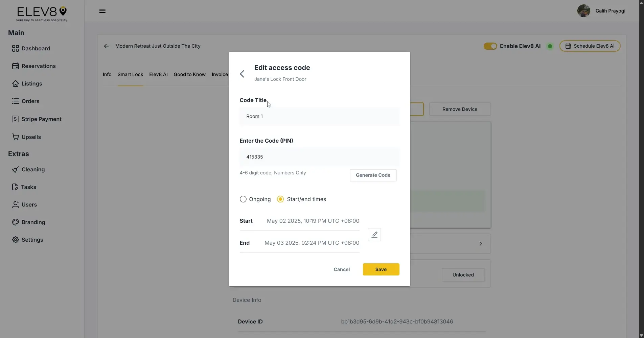Click the back arrow beside the listing title
This screenshot has height=338, width=644.
pyautogui.click(x=107, y=46)
